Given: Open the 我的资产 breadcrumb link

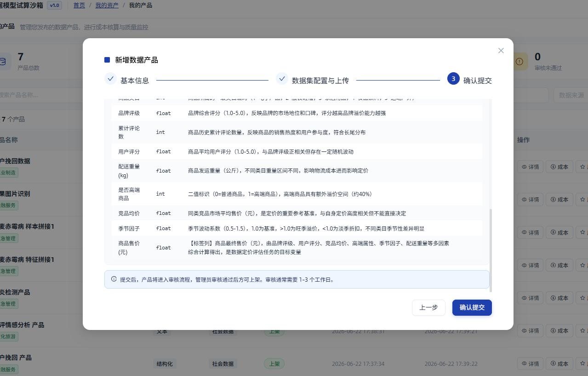Looking at the screenshot, I should 107,5.
